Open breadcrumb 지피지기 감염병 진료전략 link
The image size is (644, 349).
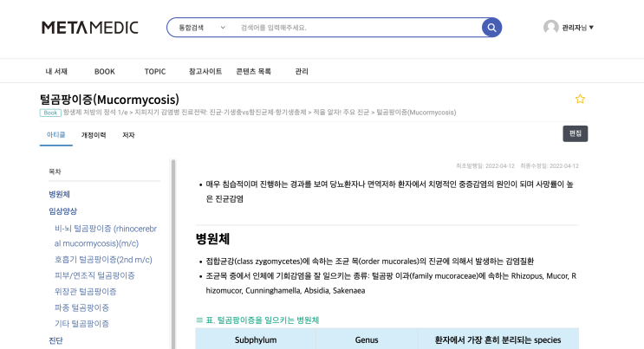coord(220,112)
